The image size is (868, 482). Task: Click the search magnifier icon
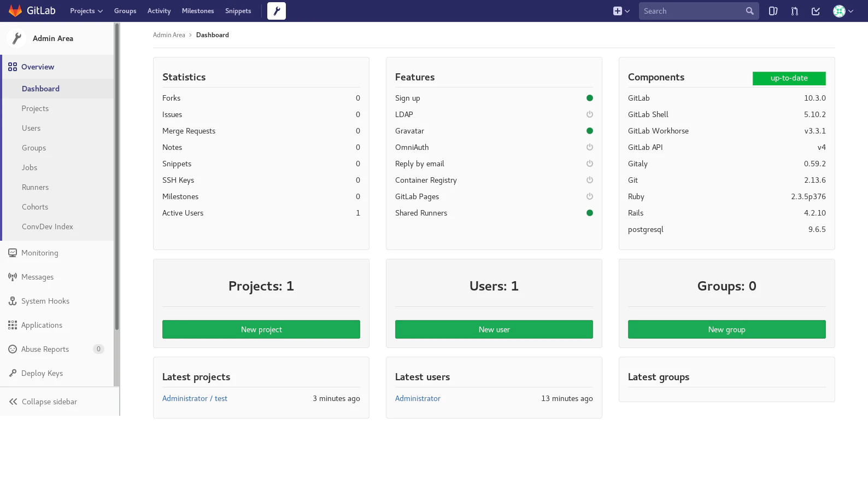pyautogui.click(x=749, y=11)
